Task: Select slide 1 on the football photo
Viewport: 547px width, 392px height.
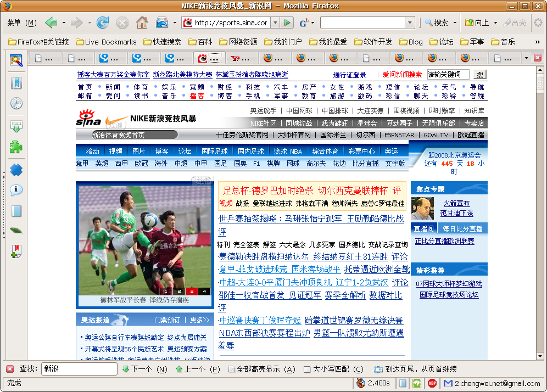Action: point(166,291)
